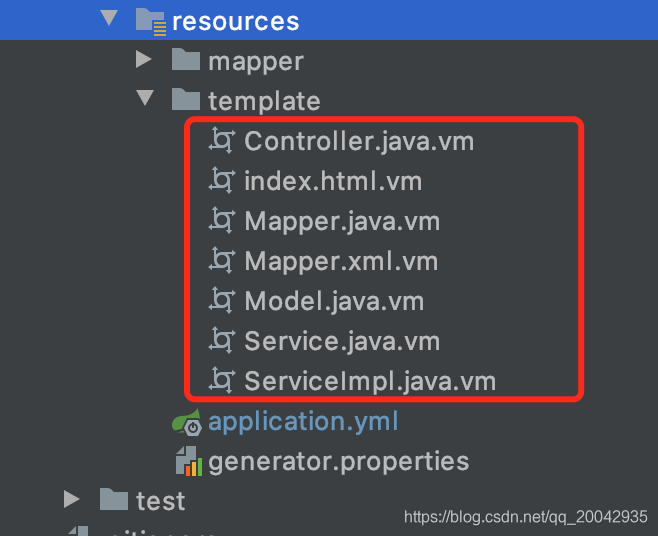Click the index.html.vm file icon
658x536 pixels.
[x=222, y=180]
